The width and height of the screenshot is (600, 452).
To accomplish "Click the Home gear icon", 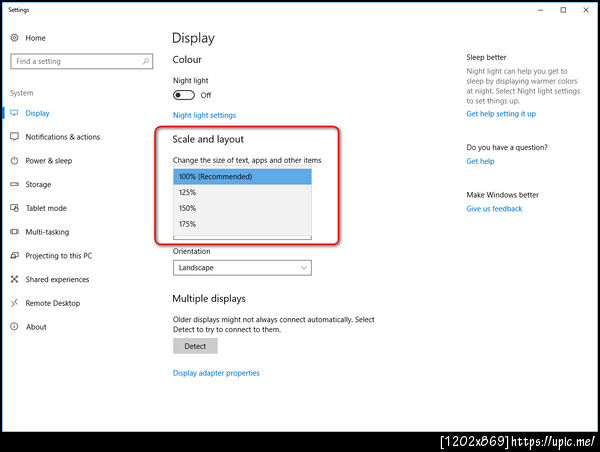I will (14, 38).
